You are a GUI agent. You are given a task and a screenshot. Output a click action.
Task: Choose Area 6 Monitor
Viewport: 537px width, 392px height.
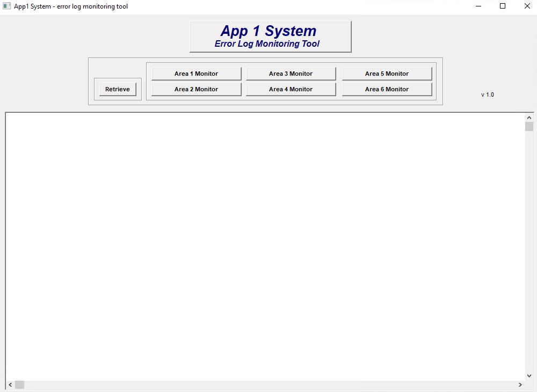pyautogui.click(x=387, y=89)
